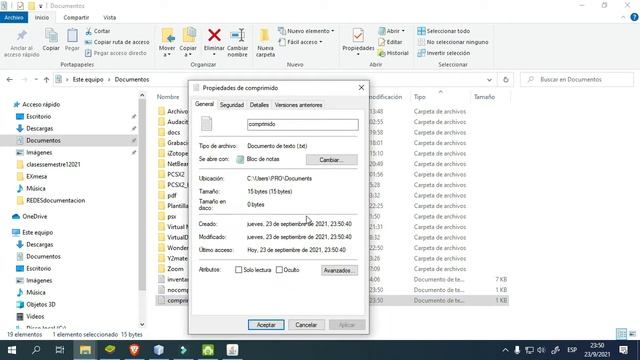Click the Aceptar button
640x360 pixels.
pyautogui.click(x=266, y=325)
